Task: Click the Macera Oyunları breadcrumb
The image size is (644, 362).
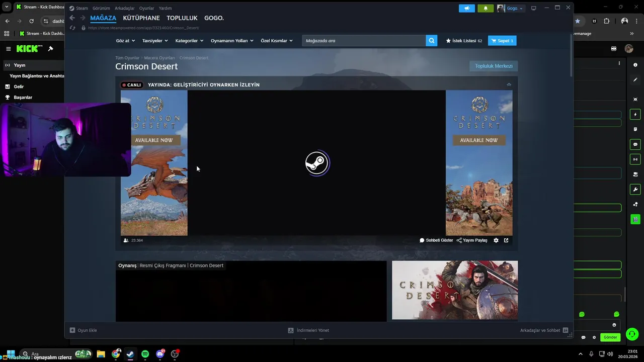Action: pyautogui.click(x=159, y=58)
